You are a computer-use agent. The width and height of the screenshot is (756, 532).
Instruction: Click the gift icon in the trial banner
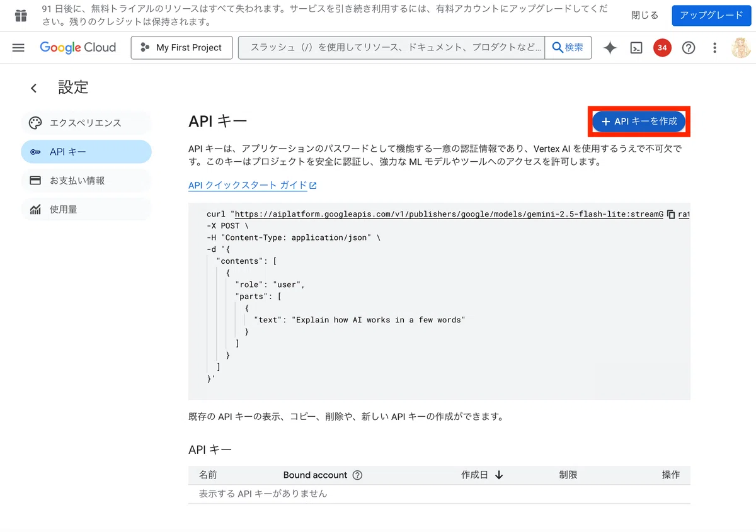pos(21,16)
